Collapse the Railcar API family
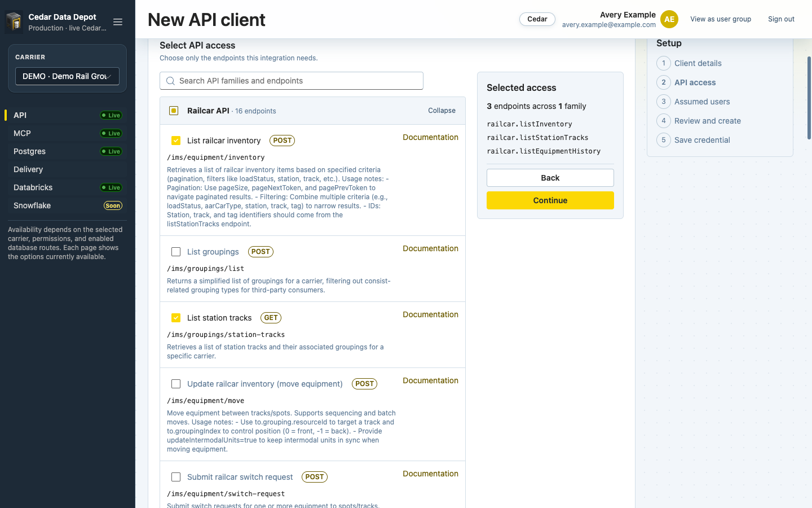The height and width of the screenshot is (508, 812). tap(442, 111)
